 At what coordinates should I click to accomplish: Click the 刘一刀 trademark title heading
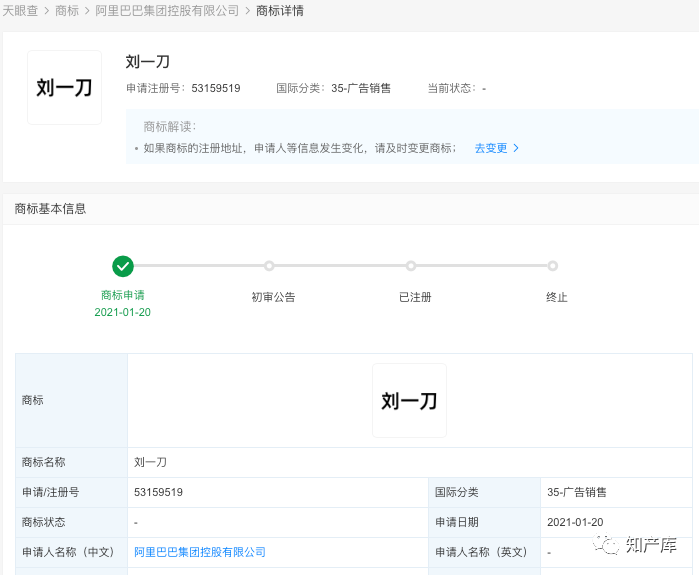click(148, 62)
